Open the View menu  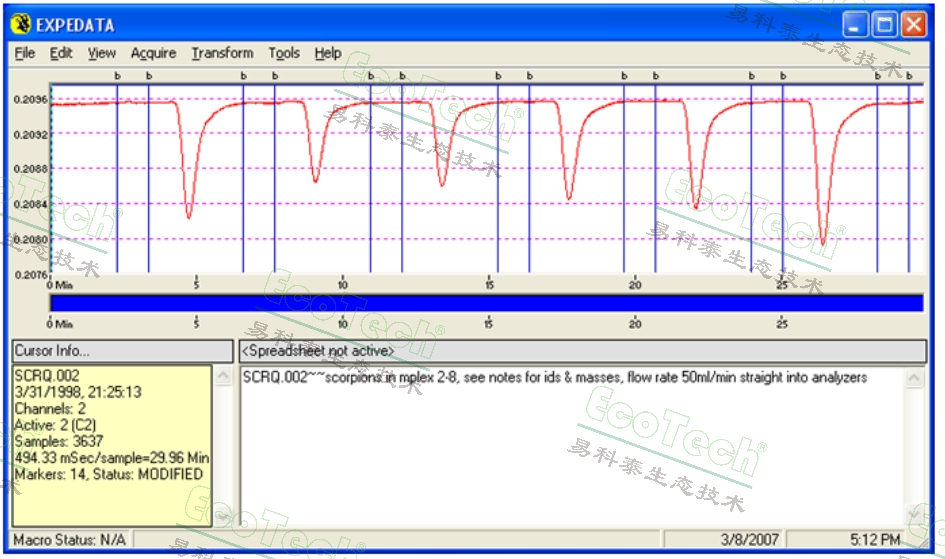[x=101, y=53]
